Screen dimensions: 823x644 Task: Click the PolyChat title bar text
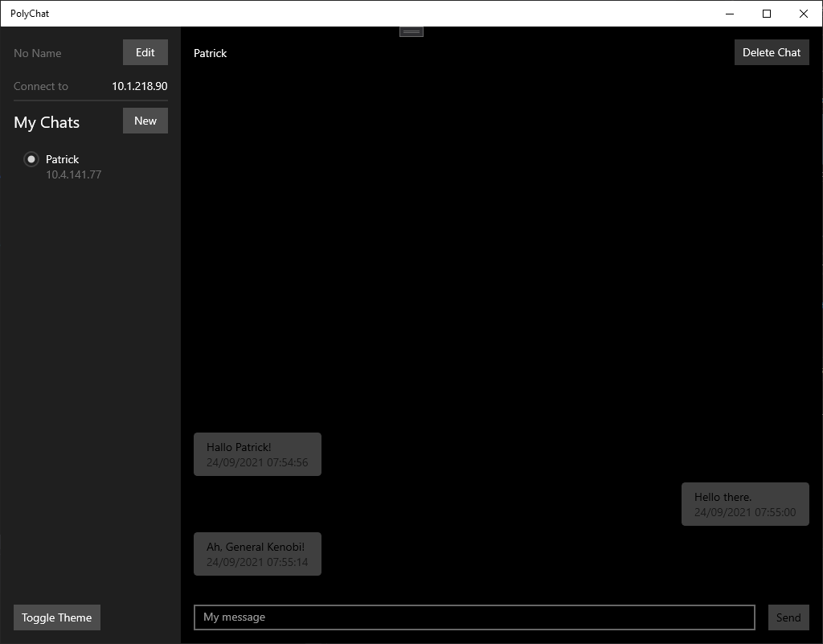pos(30,13)
